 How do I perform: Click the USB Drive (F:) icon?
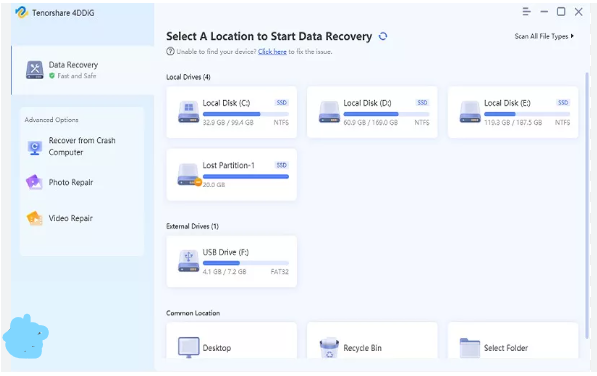coord(188,261)
